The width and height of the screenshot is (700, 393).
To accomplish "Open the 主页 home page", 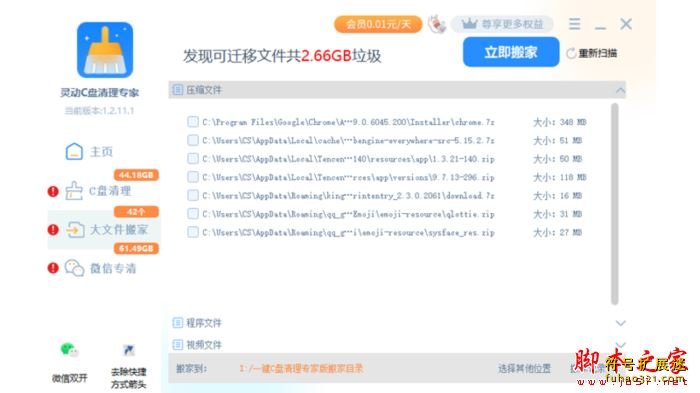I will click(101, 152).
